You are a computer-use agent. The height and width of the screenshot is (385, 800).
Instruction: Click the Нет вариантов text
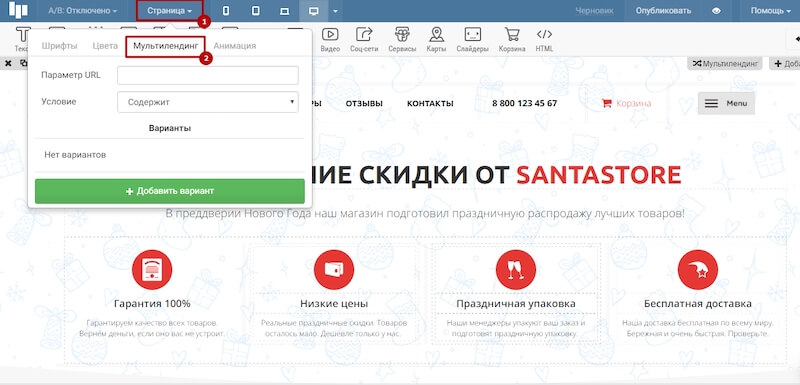[x=75, y=155]
